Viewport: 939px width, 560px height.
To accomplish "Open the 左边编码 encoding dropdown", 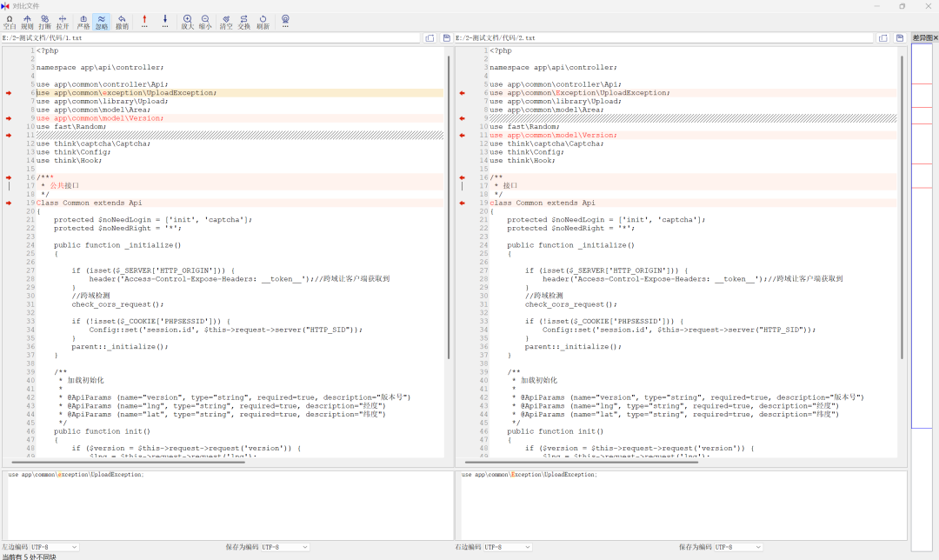I will point(54,547).
